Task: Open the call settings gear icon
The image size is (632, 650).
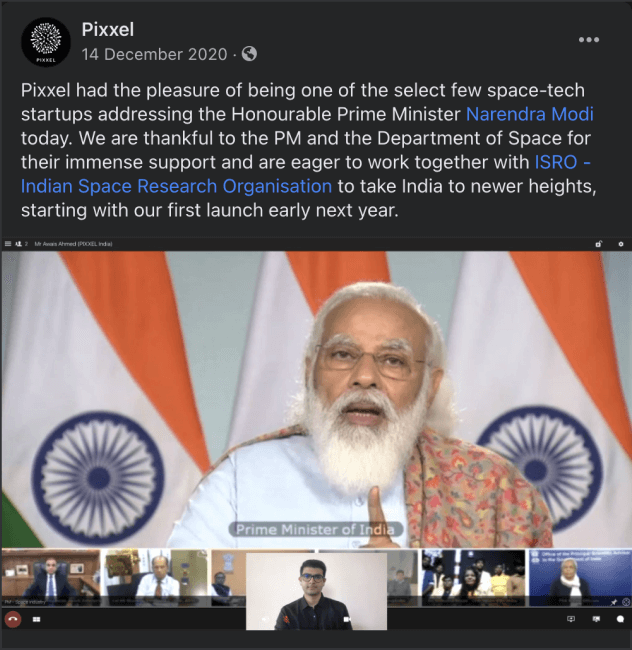Action: pos(621,244)
